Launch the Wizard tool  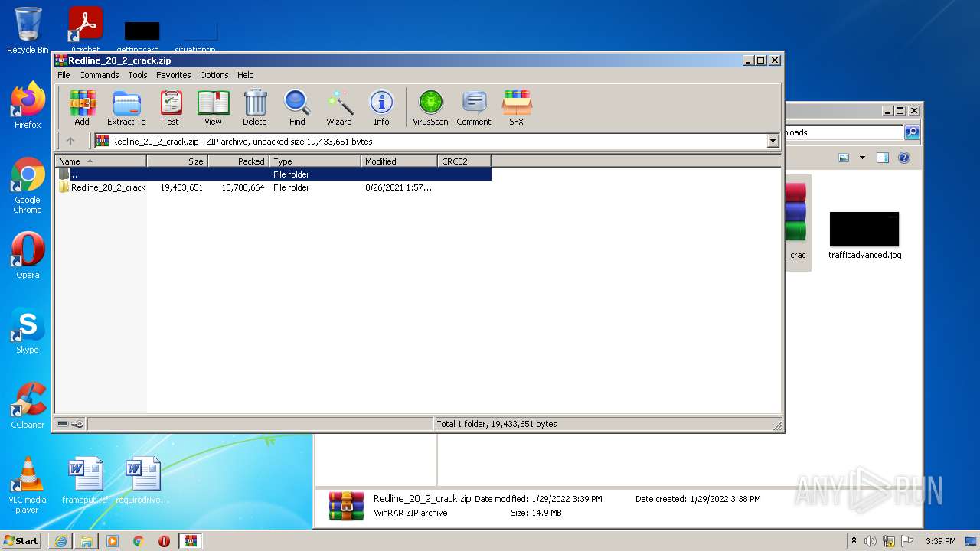pyautogui.click(x=339, y=108)
